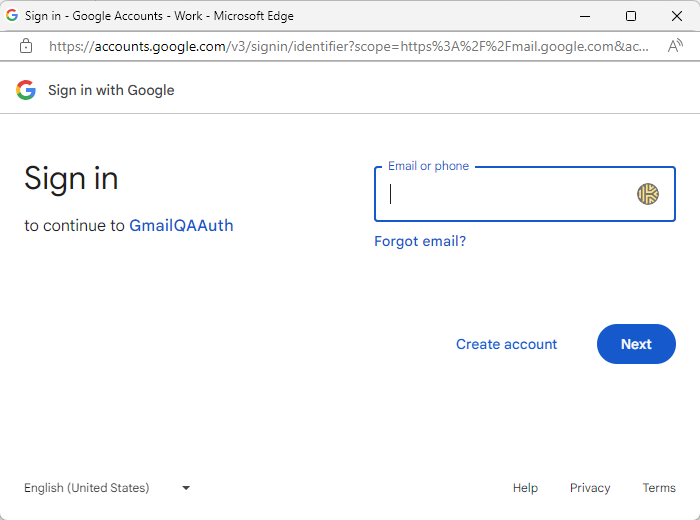Open the English (United States) language menu
The image size is (700, 520).
pyautogui.click(x=87, y=488)
